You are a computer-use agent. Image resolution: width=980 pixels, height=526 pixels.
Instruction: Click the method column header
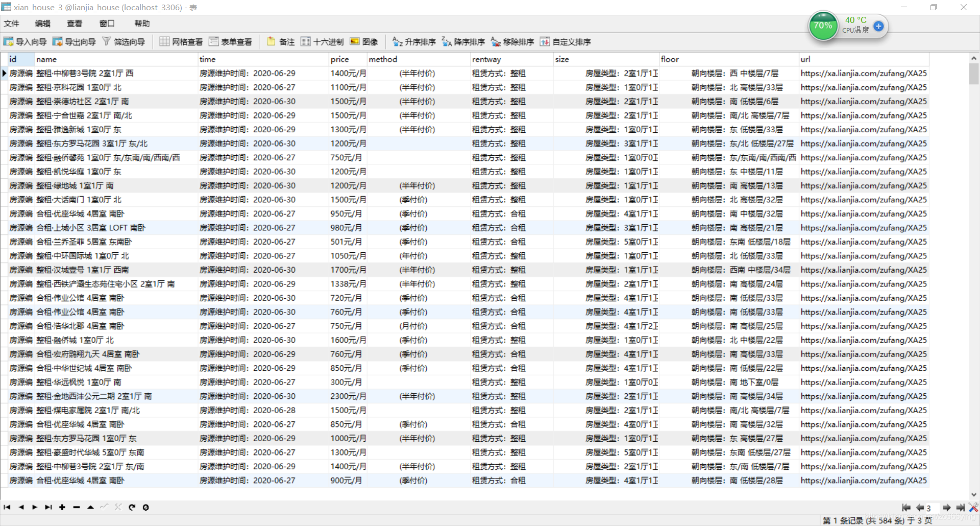pos(419,59)
